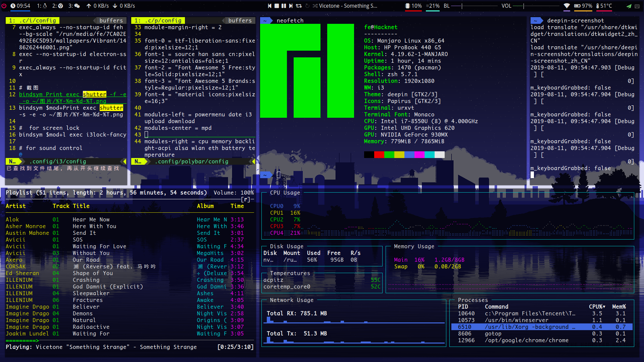Click the WiFi signal icon in polybar
Screen dimensions: 644x362
pos(567,6)
